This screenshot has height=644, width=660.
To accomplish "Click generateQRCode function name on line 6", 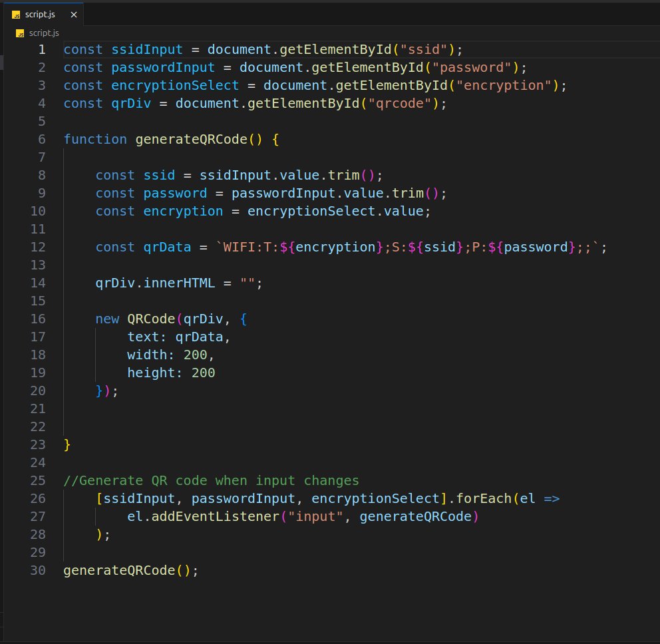I will [x=191, y=139].
